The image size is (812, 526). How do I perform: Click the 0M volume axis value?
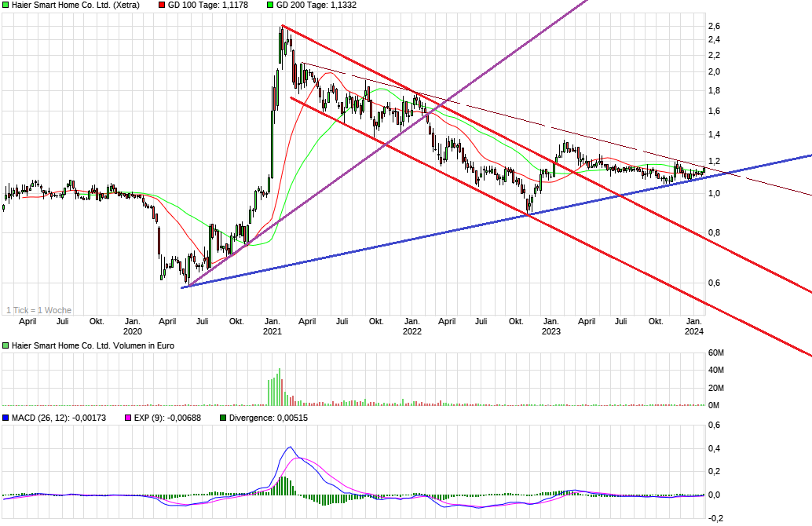coord(714,405)
